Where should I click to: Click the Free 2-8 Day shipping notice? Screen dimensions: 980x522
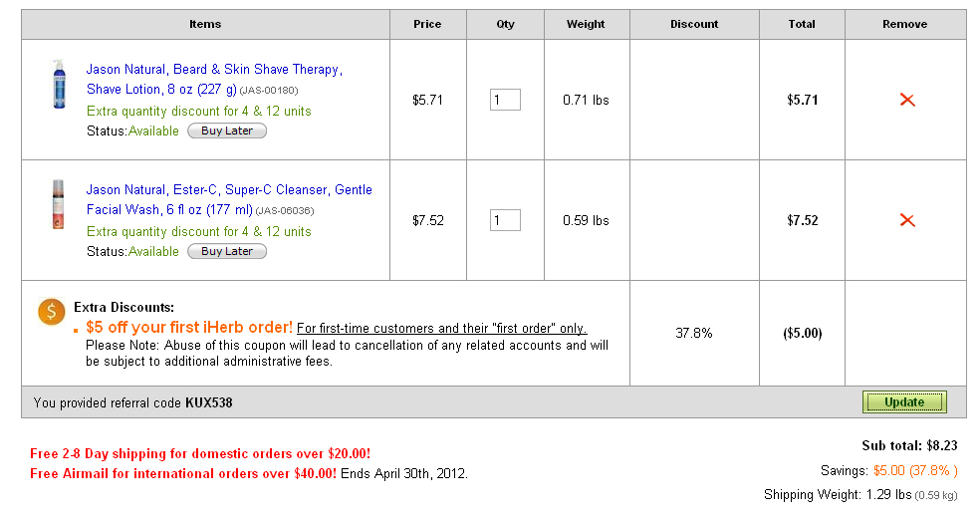[200, 453]
